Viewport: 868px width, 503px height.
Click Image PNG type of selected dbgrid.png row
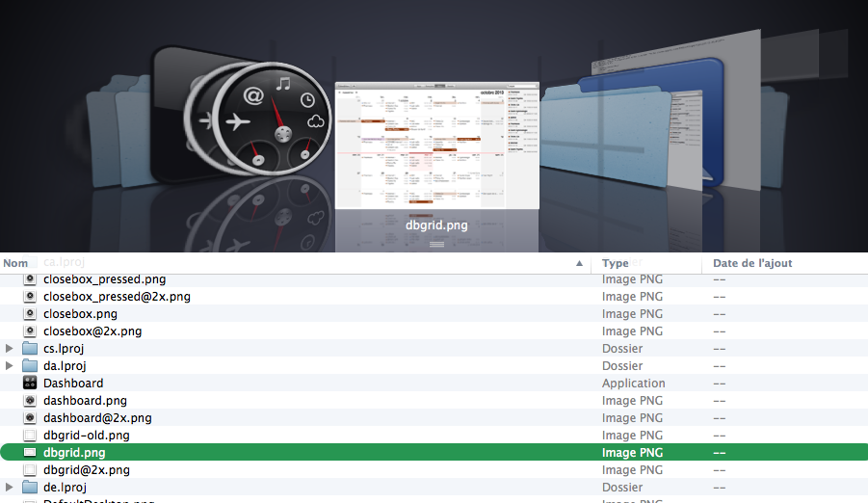632,452
